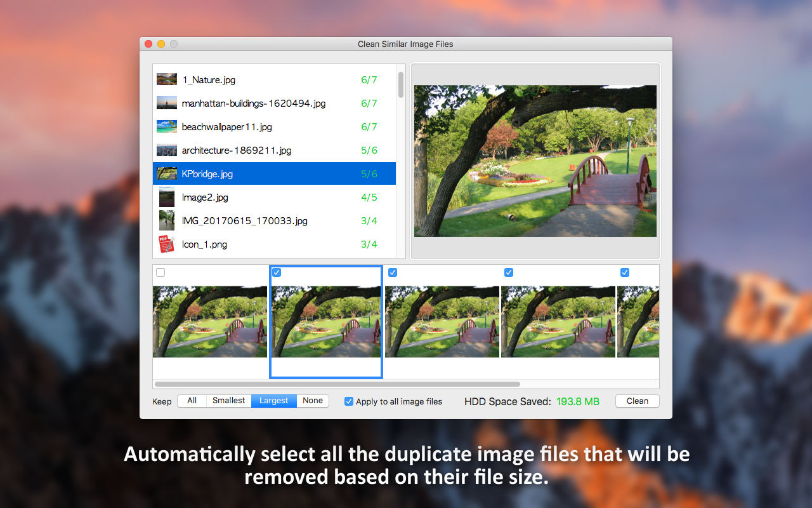Select KPbridge.jpg file name
Image resolution: width=812 pixels, height=508 pixels.
pos(207,174)
